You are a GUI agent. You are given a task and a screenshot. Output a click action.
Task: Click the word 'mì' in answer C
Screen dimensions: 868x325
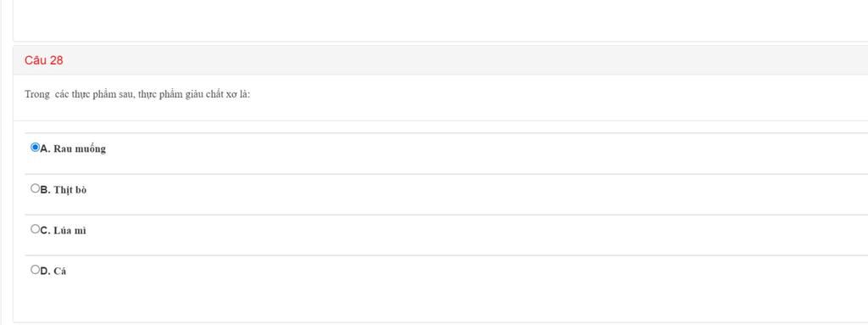click(81, 231)
